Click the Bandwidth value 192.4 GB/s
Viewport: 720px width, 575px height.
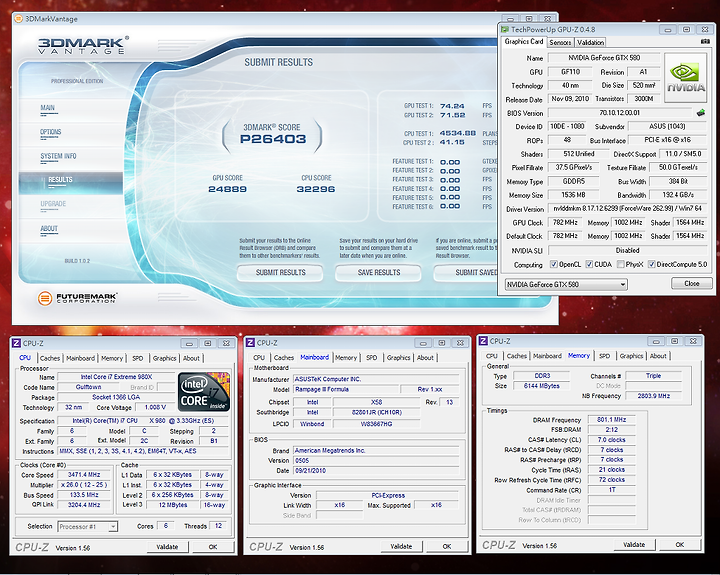[678, 195]
